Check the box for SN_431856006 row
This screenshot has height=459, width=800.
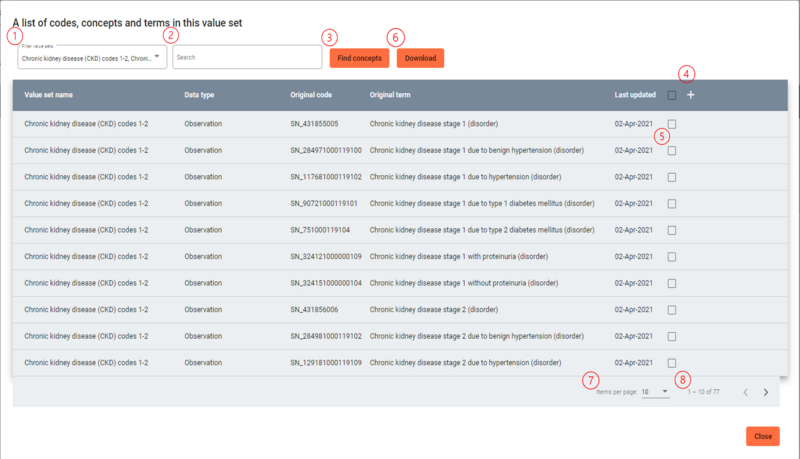(672, 310)
